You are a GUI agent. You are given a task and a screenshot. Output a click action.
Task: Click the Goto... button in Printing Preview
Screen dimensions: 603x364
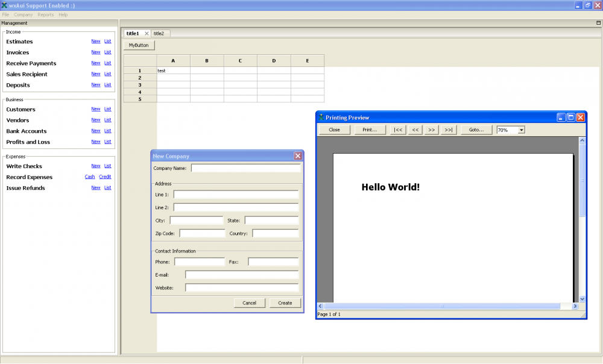(x=476, y=130)
